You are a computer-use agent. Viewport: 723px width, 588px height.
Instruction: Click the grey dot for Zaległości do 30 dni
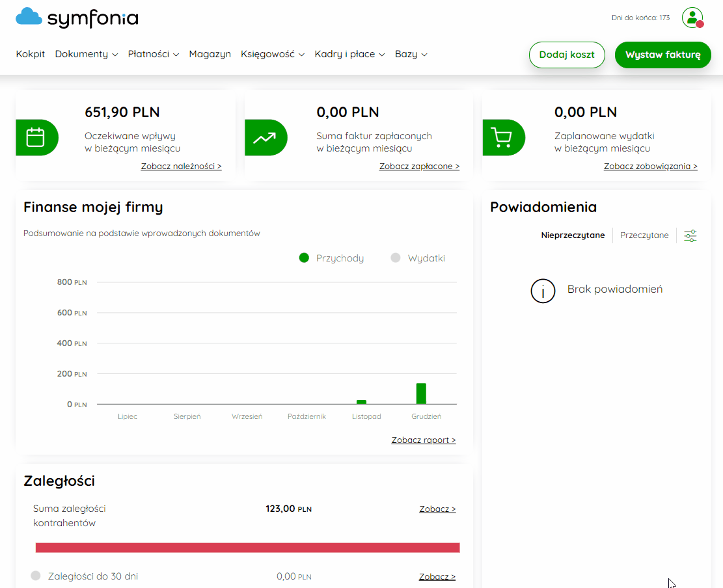tap(36, 576)
